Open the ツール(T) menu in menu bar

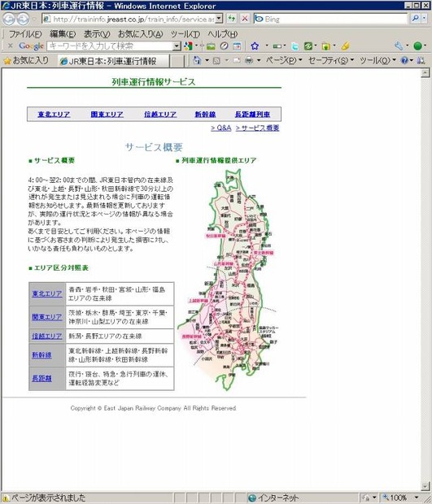coord(185,34)
